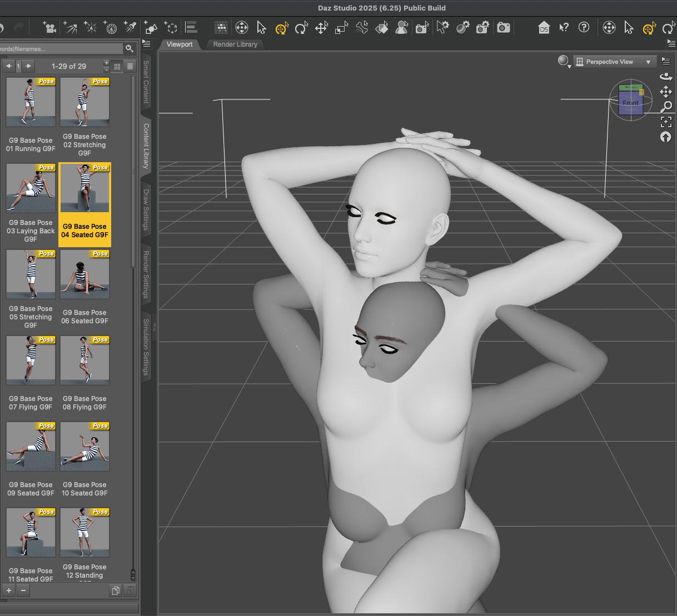Click the Render camera icon in toolbar

coord(504,27)
